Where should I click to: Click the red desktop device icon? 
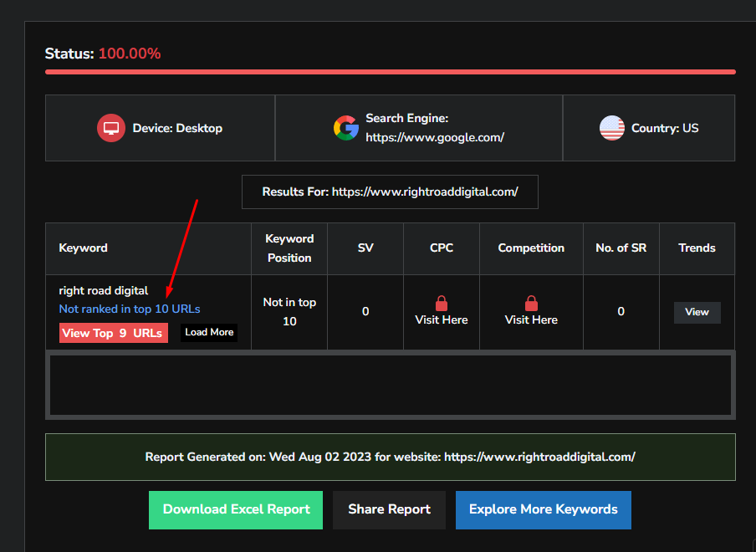pyautogui.click(x=110, y=129)
